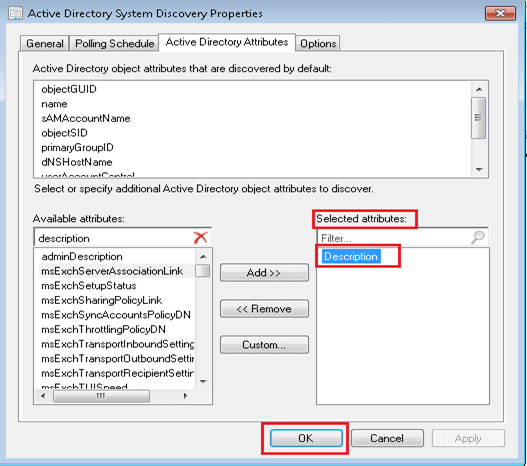Open the Polling Schedule tab
This screenshot has height=466, width=527.
coord(115,44)
